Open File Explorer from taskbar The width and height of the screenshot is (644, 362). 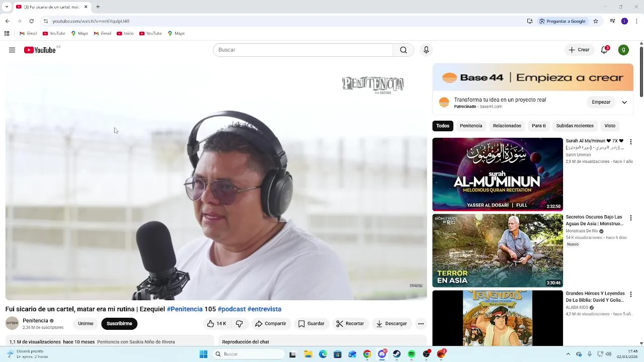tap(308, 354)
